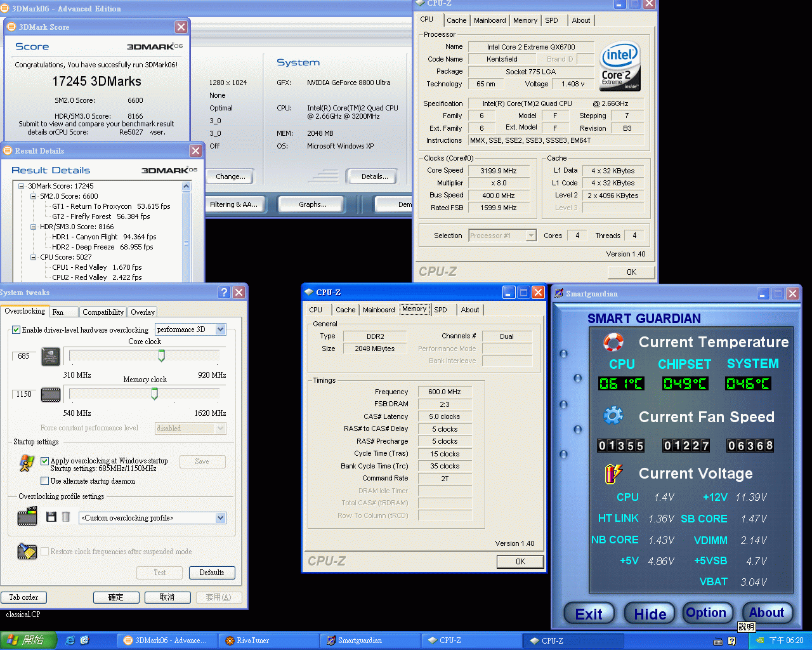Click OK in the CPU-Z memory window
This screenshot has width=812, height=650.
(x=520, y=562)
